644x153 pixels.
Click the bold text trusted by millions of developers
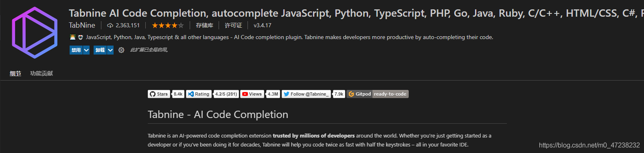(313, 136)
